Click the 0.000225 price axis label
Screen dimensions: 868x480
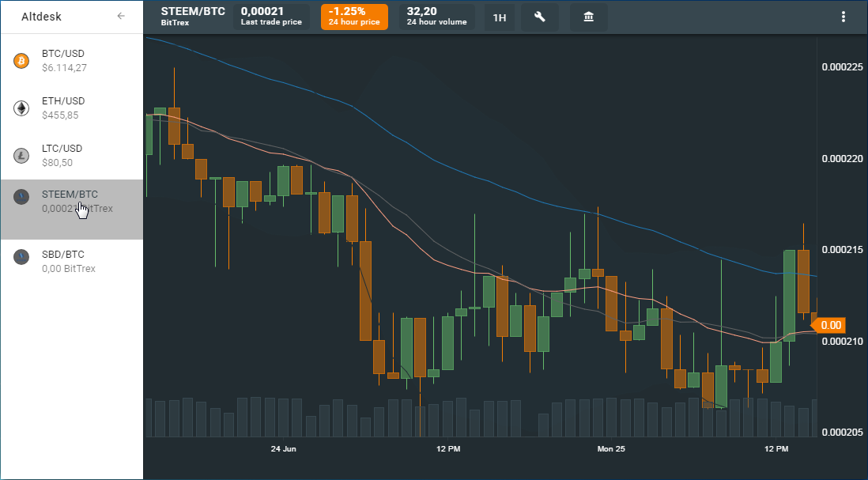842,67
